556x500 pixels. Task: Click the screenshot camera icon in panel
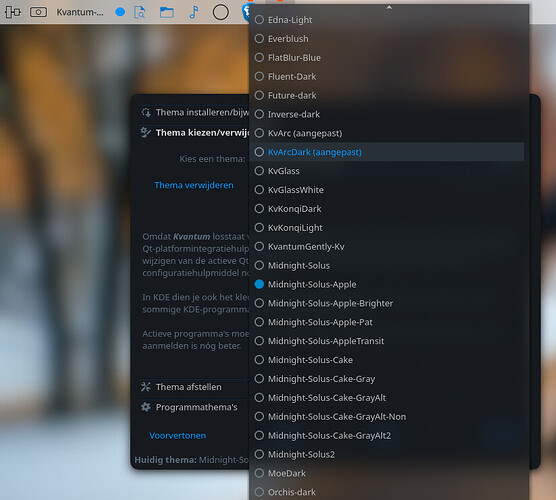click(x=38, y=12)
